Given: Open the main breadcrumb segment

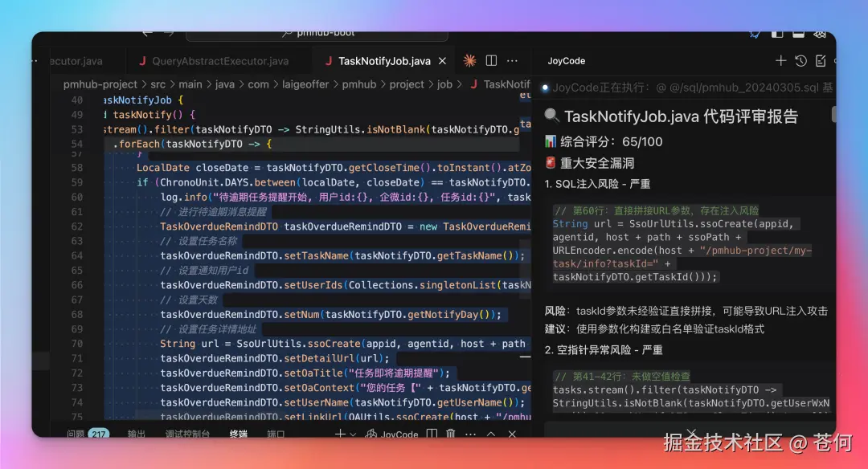Looking at the screenshot, I should click(190, 84).
